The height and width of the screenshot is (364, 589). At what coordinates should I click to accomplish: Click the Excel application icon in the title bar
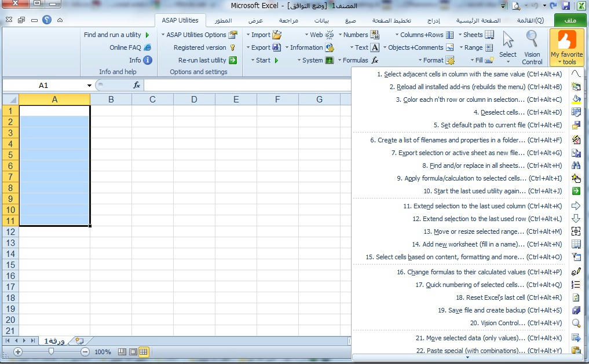click(x=581, y=6)
